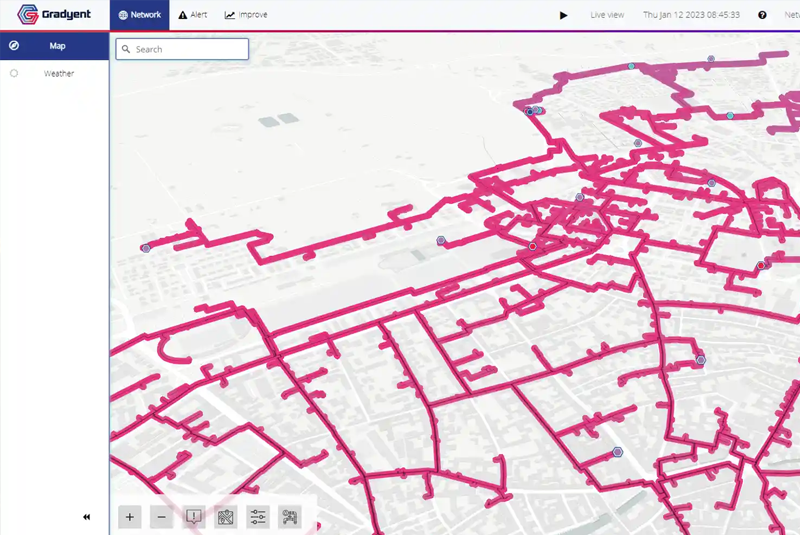Click the map layers icon in bottom toolbar
Viewport: 800px width, 535px height.
[x=226, y=517]
